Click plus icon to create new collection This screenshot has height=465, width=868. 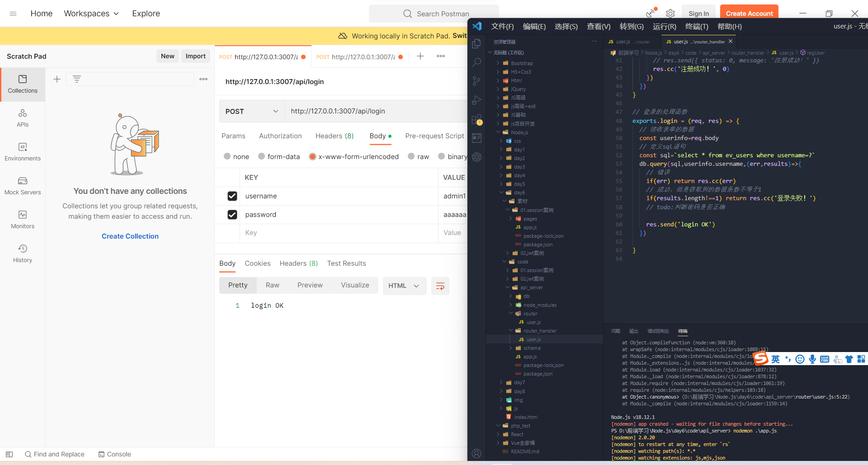click(57, 79)
